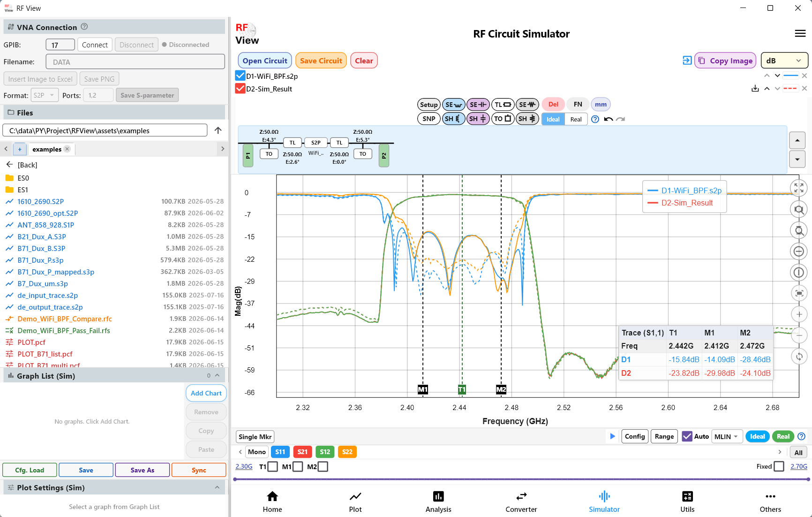The width and height of the screenshot is (812, 517).
Task: Collapse the Plot Settings (Sim) panel
Action: [217, 487]
